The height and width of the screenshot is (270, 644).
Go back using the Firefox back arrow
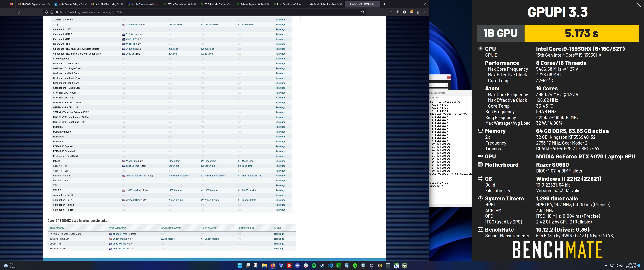[4, 12]
